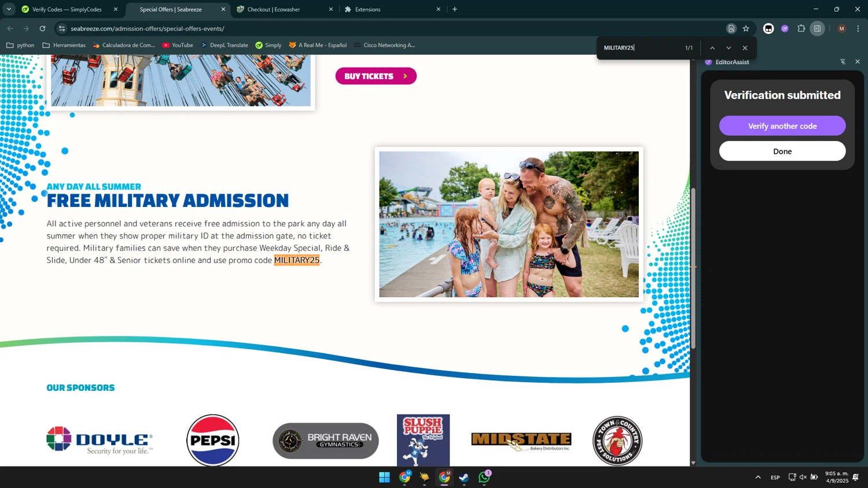Open the Extensions puzzle menu
Screen dimensions: 868x488
pyautogui.click(x=801, y=28)
